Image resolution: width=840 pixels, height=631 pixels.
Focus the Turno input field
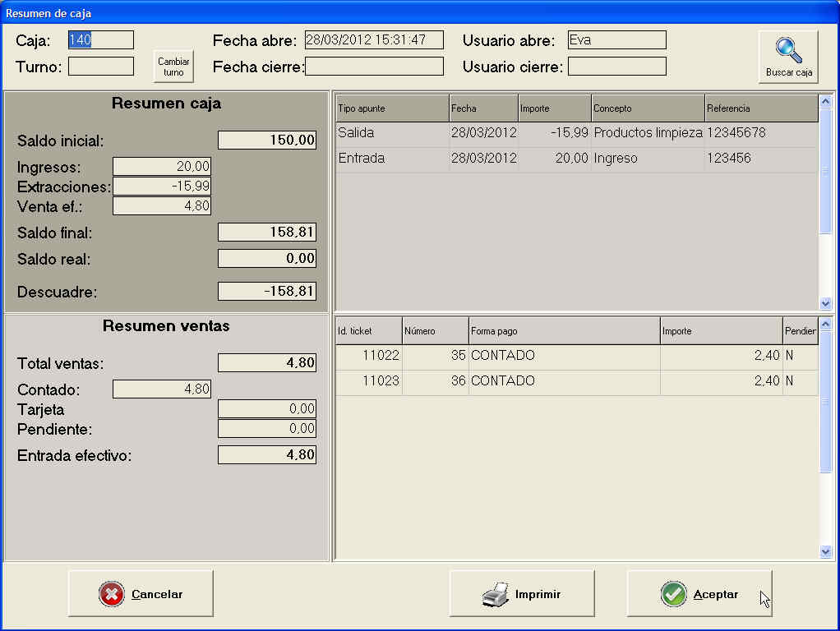[100, 67]
